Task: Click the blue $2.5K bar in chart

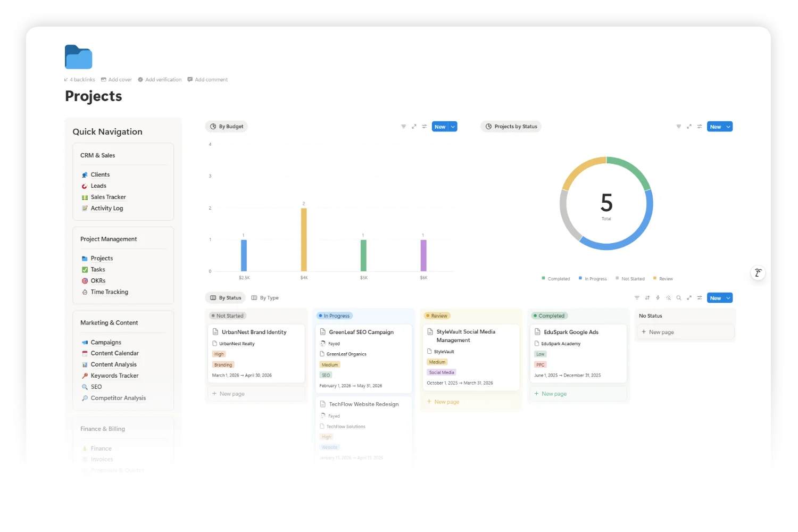Action: pos(244,255)
